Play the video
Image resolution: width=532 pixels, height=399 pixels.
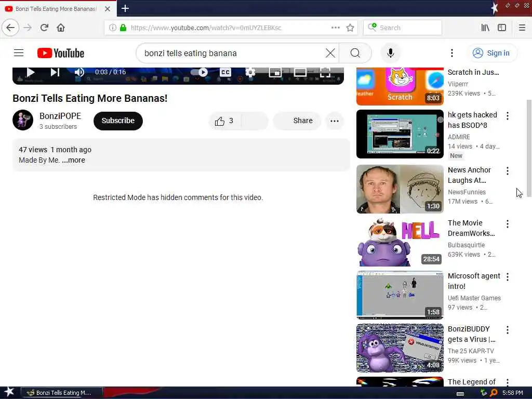click(31, 72)
